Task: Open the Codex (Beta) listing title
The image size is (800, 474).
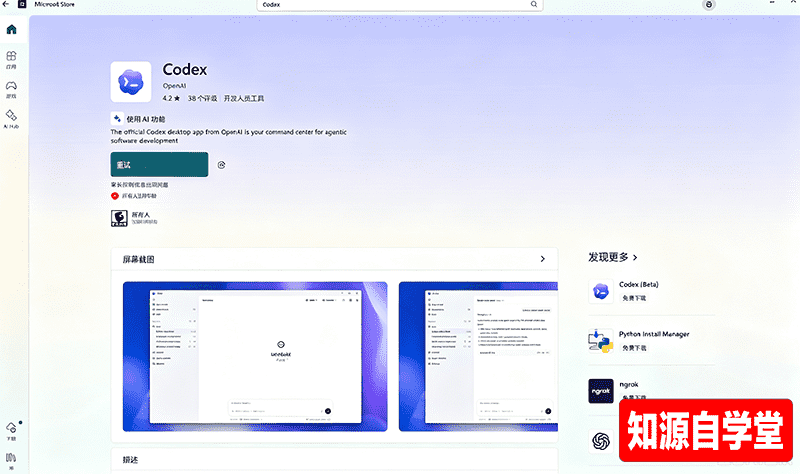Action: tap(639, 284)
